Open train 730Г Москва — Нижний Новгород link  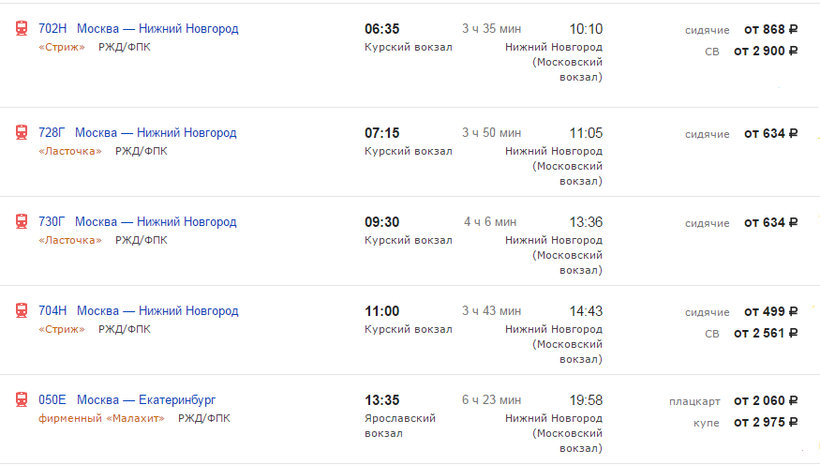point(137,222)
